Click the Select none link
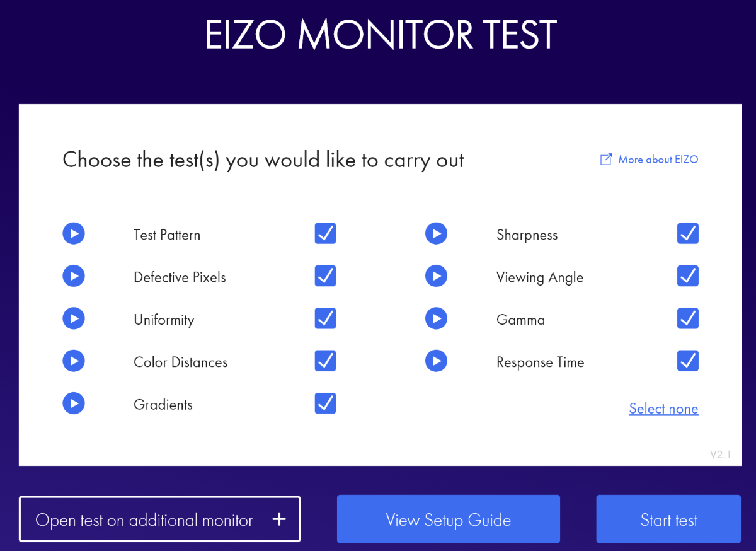756x551 pixels. tap(663, 409)
